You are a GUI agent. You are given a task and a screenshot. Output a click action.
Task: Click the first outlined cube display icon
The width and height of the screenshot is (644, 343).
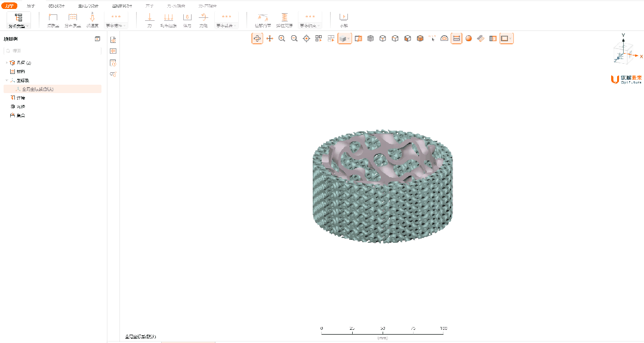pyautogui.click(x=383, y=39)
